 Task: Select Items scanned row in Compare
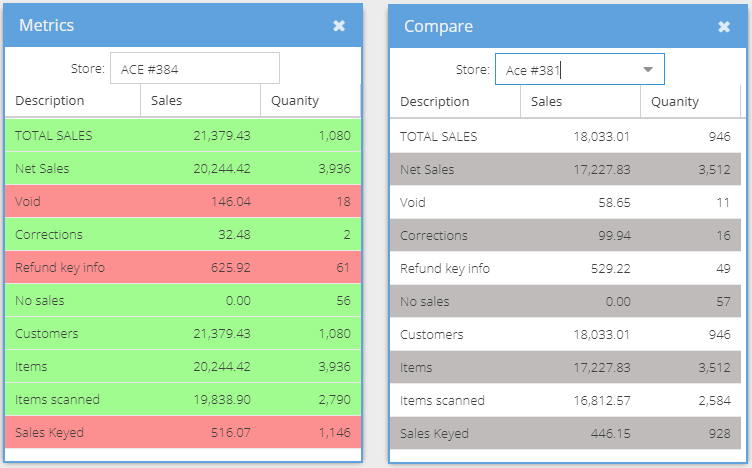[565, 400]
